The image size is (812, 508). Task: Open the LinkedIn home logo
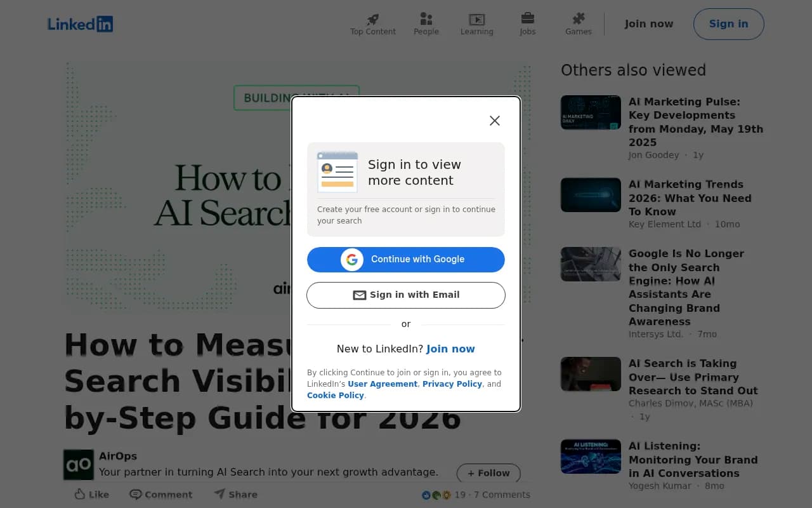[81, 24]
